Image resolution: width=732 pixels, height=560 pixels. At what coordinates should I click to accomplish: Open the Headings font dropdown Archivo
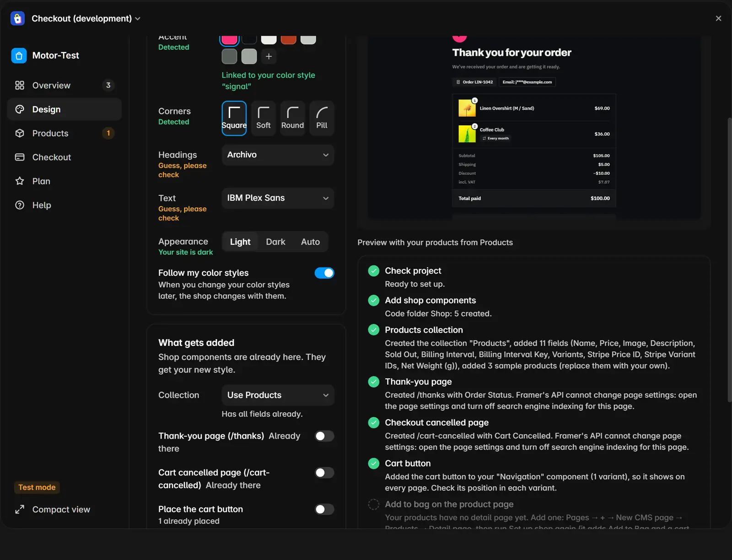tap(278, 155)
